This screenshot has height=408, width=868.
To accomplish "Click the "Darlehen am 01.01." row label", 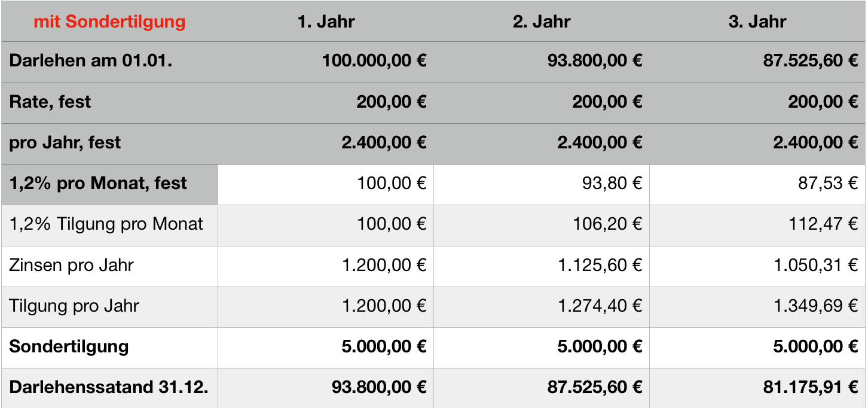I will [91, 61].
